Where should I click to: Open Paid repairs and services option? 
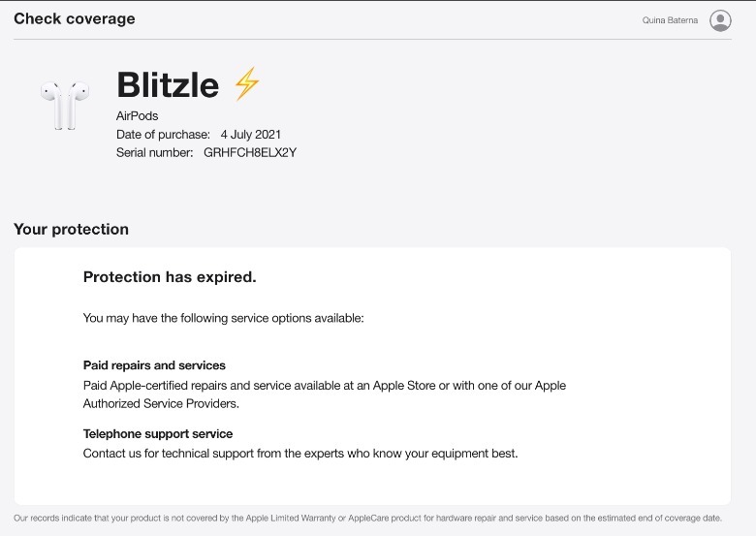(154, 365)
